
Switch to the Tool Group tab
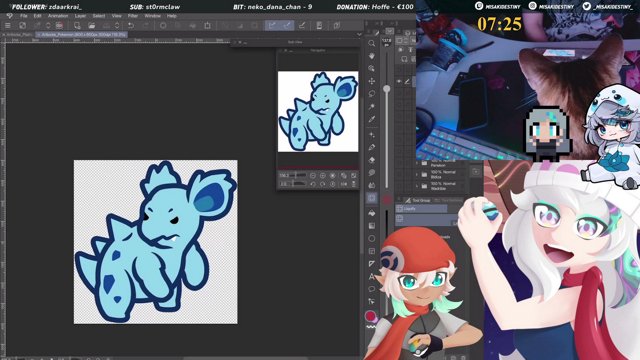tap(418, 200)
